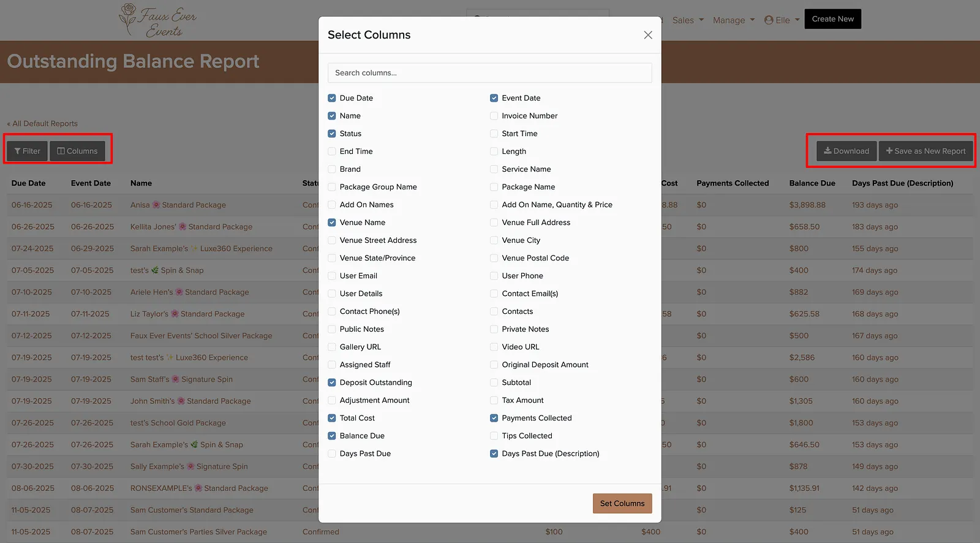Click Save as New Report
Image resolution: width=980 pixels, height=543 pixels.
coord(926,151)
